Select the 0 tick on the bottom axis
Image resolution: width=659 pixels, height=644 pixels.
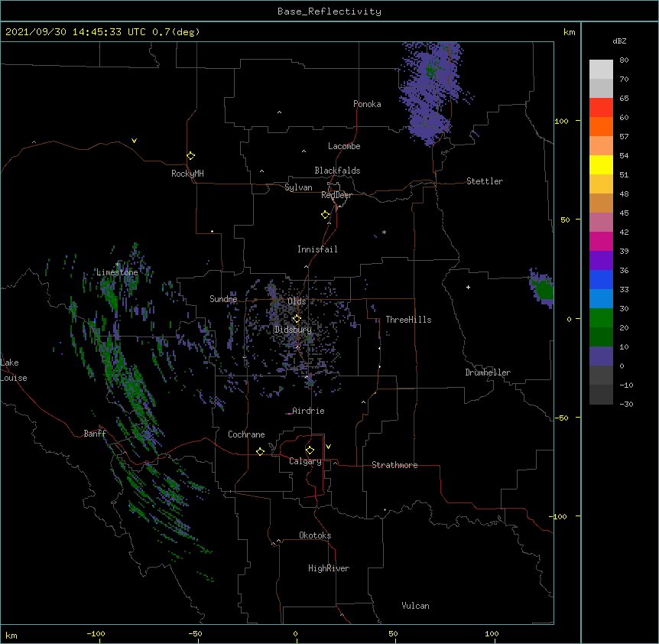(x=295, y=633)
